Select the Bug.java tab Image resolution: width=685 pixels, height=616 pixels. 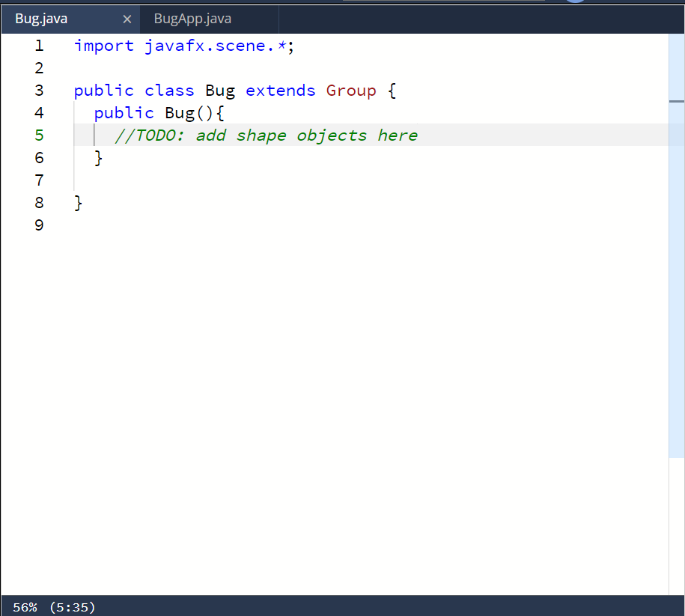point(41,18)
